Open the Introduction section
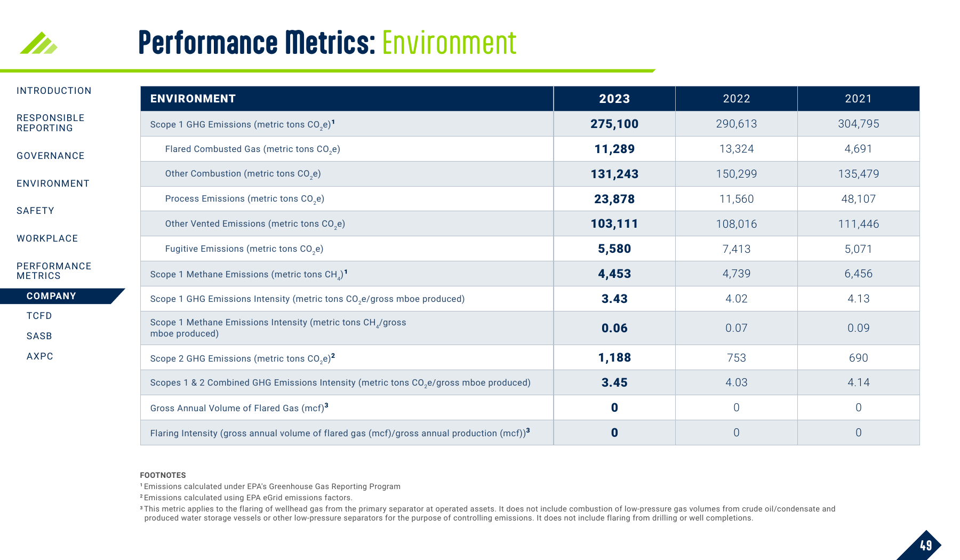The image size is (960, 560). [x=54, y=91]
